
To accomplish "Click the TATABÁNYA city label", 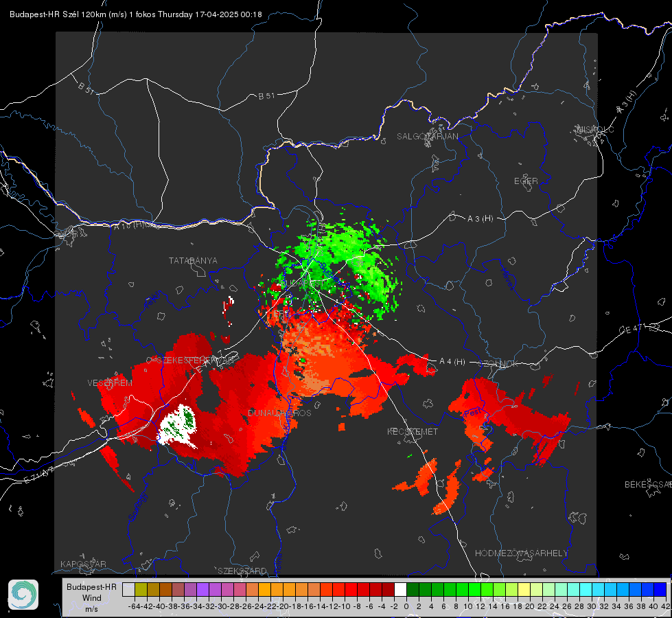I will [x=193, y=260].
